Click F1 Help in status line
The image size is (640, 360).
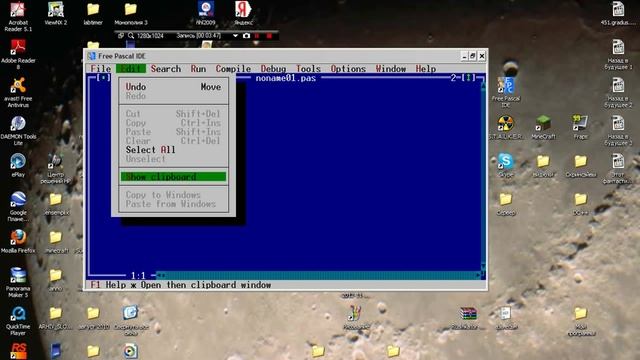109,285
